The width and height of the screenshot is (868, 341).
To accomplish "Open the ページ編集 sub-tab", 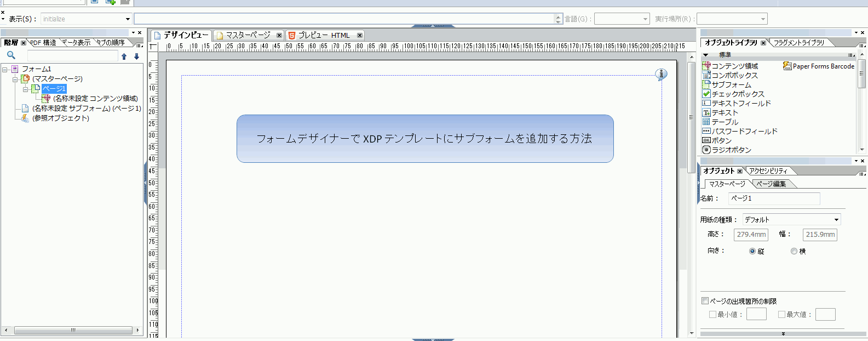I will [x=772, y=184].
